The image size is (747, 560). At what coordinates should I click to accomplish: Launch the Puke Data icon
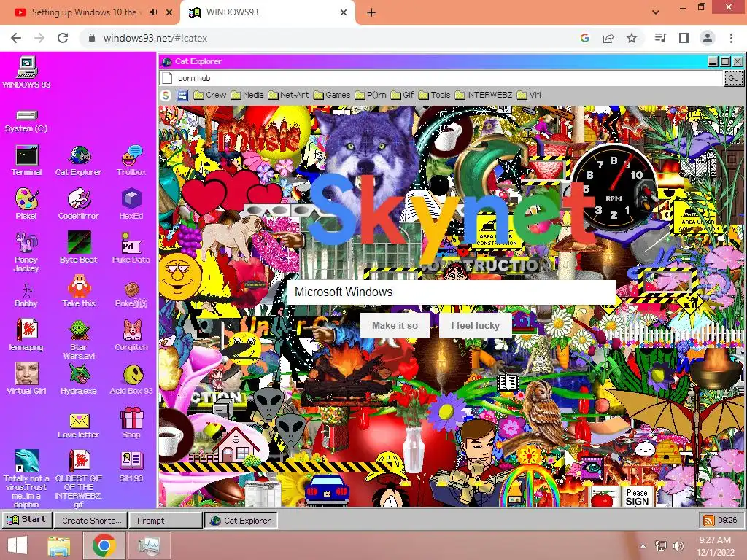tap(131, 248)
